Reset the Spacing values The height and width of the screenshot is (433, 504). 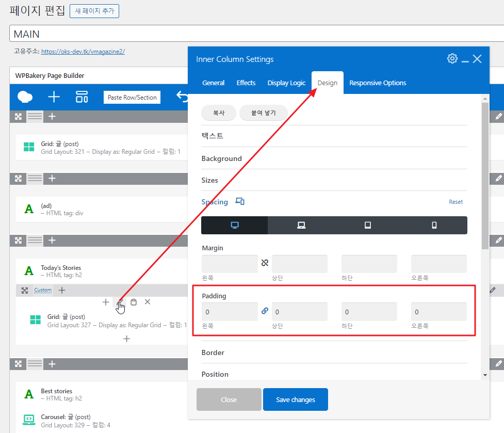click(456, 202)
